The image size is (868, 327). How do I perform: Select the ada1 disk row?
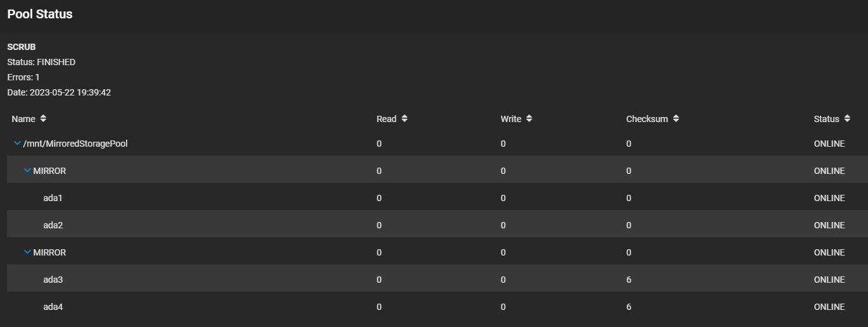coord(53,198)
